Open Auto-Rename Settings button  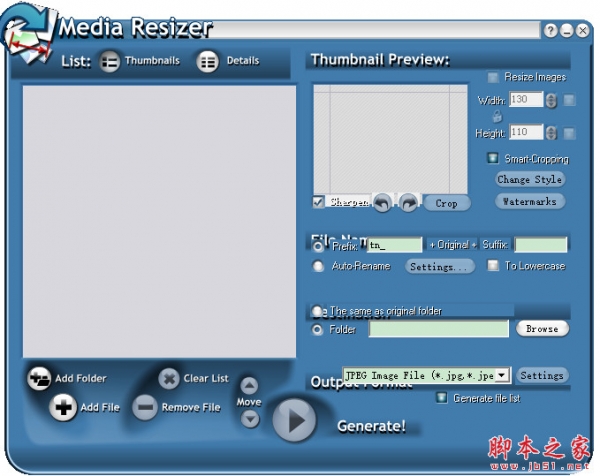[440, 266]
